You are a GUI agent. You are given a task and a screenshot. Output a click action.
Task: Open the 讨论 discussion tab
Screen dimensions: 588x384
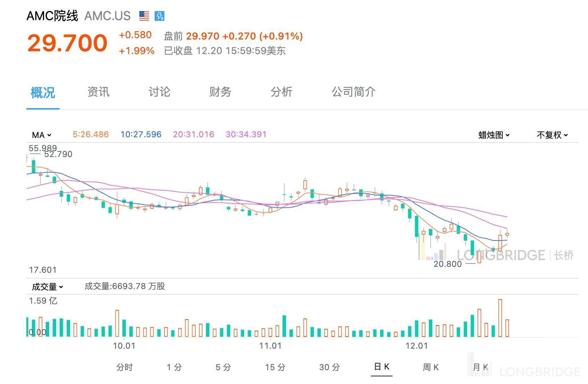[159, 93]
